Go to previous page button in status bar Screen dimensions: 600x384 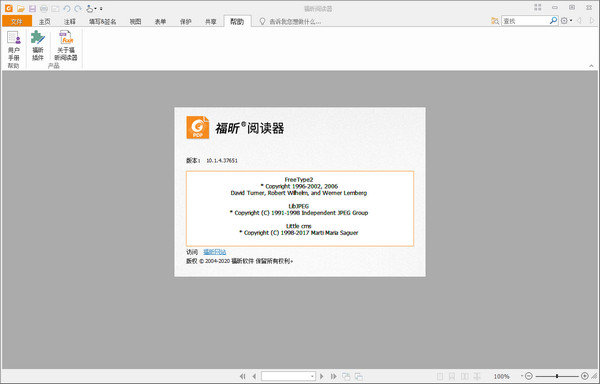point(254,376)
